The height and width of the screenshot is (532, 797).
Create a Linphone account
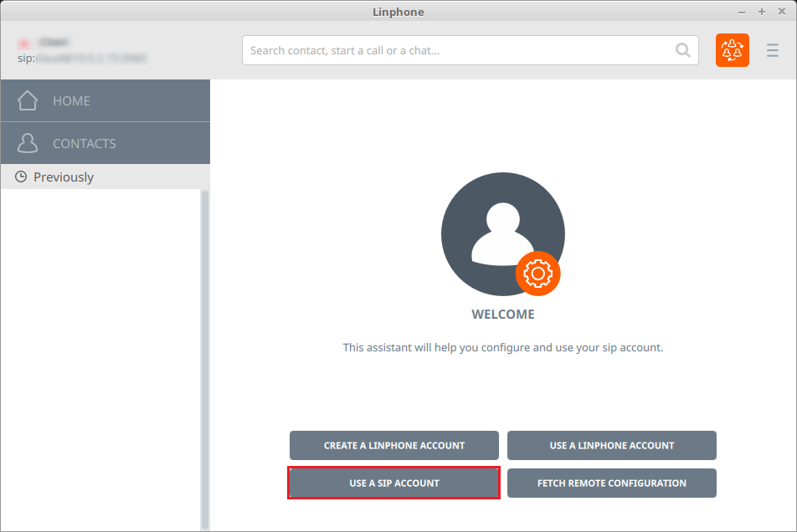click(x=394, y=445)
